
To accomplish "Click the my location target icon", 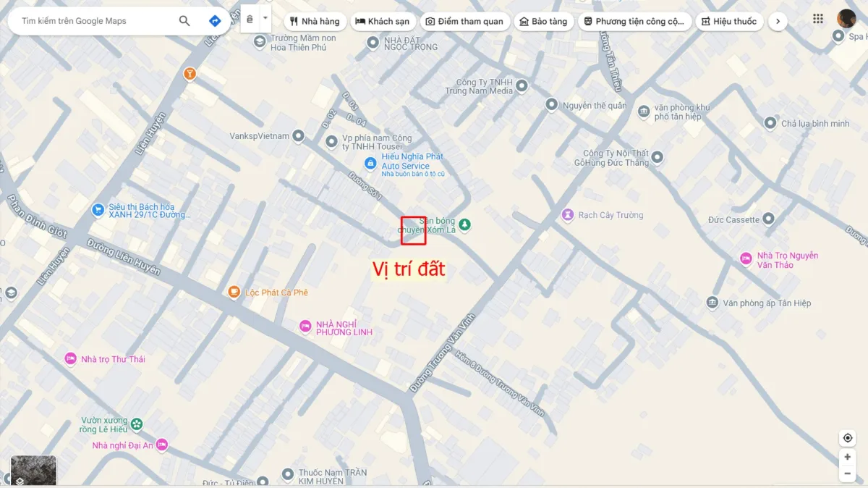I will 847,438.
